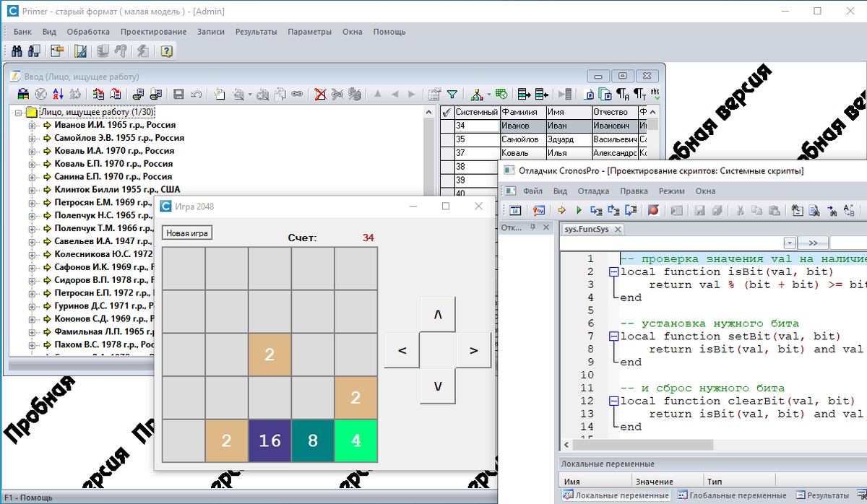
Task: Click the green 4 tile in game grid
Action: tap(355, 440)
